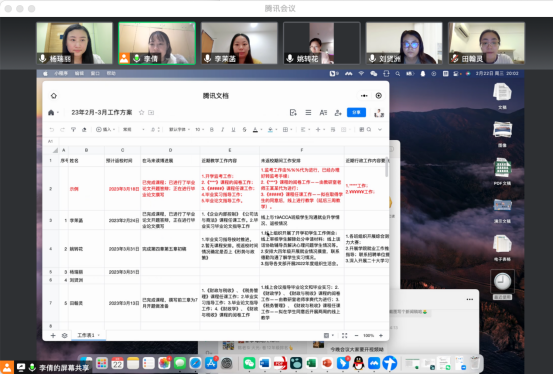The image size is (554, 375).
Task: Open WeChat from the dock
Action: point(249,363)
